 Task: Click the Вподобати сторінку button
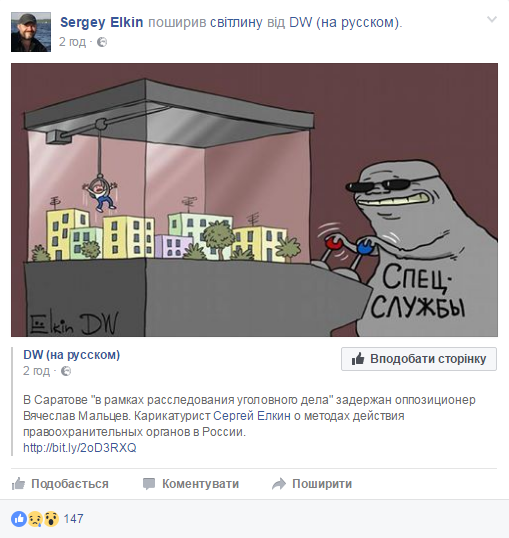click(x=419, y=359)
